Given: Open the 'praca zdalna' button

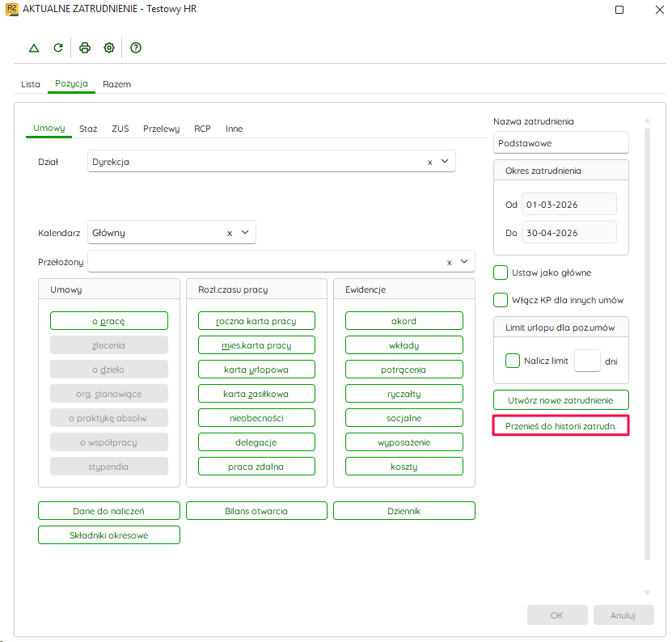Looking at the screenshot, I should [256, 467].
